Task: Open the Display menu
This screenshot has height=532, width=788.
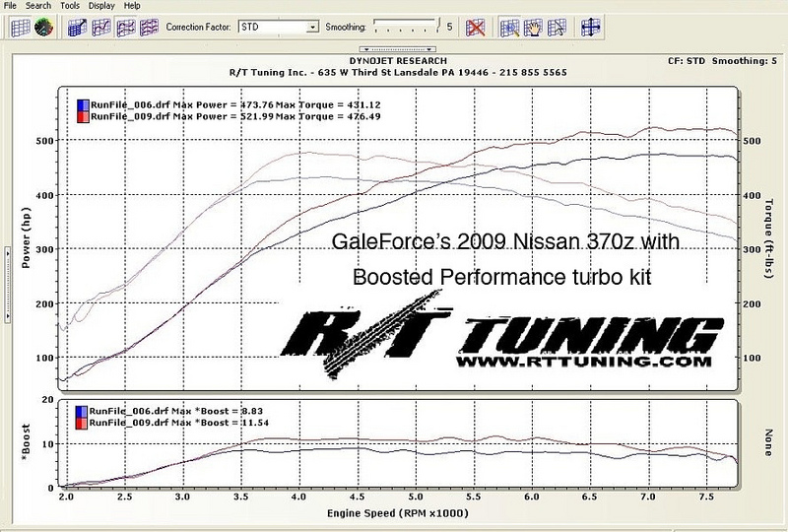Action: [x=101, y=6]
